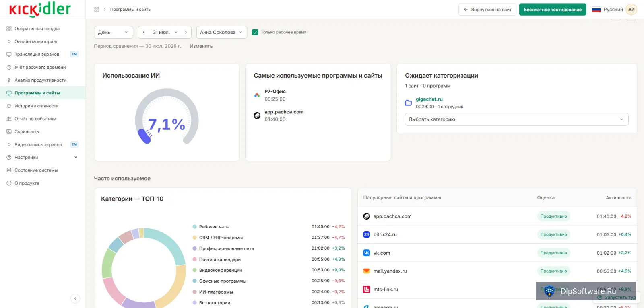644x308 pixels.
Task: Click the app.pachca.com icon in popular sites table
Action: coord(366,216)
